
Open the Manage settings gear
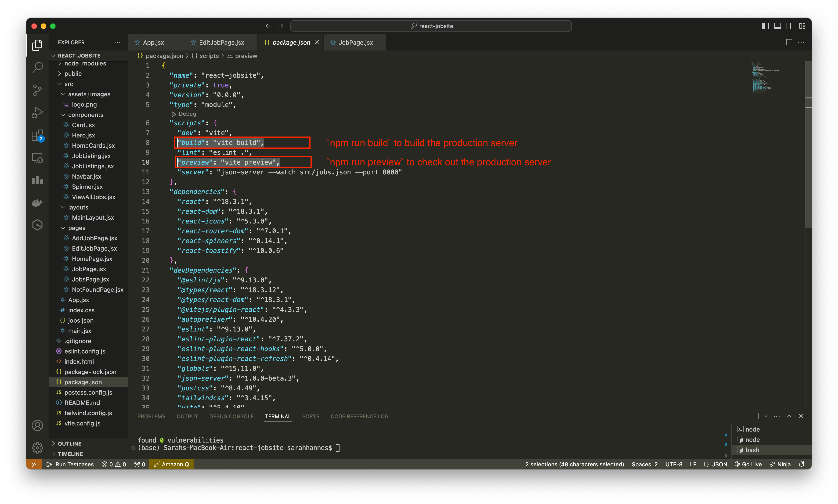coord(37,448)
